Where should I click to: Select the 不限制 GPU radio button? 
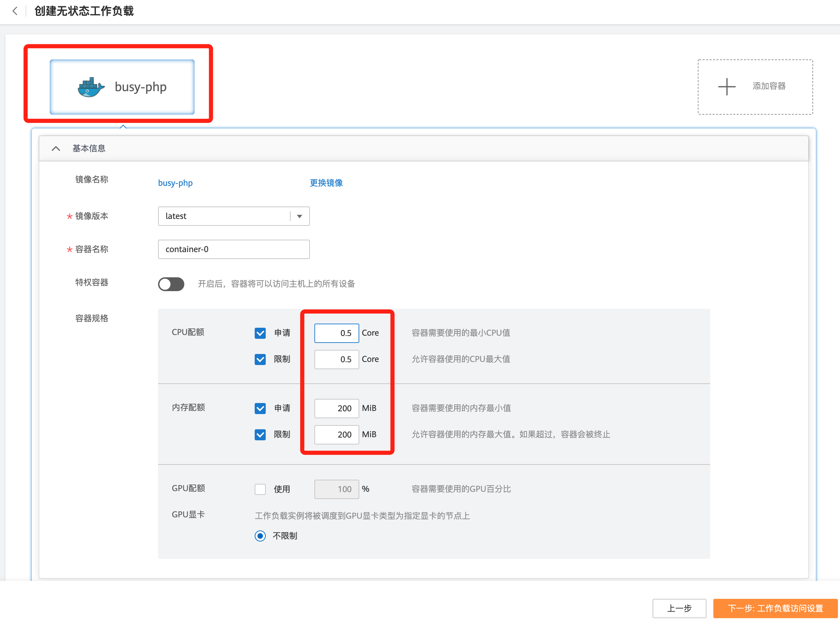tap(260, 536)
